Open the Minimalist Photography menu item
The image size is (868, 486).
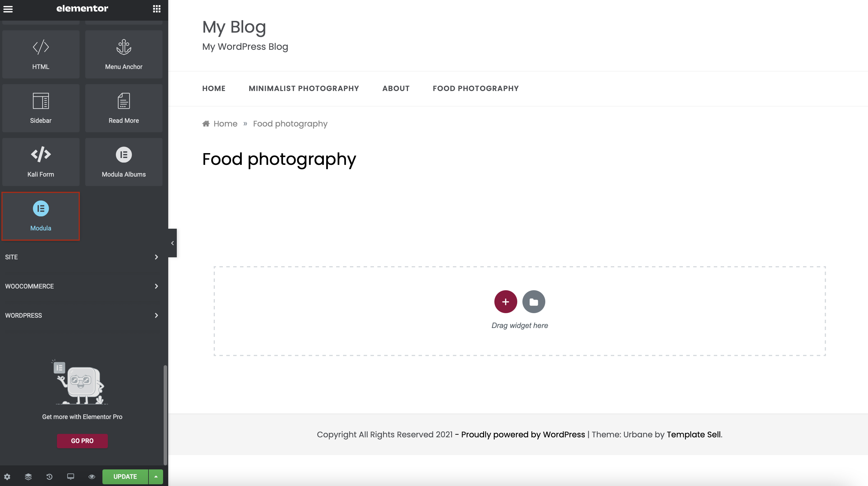pos(304,88)
